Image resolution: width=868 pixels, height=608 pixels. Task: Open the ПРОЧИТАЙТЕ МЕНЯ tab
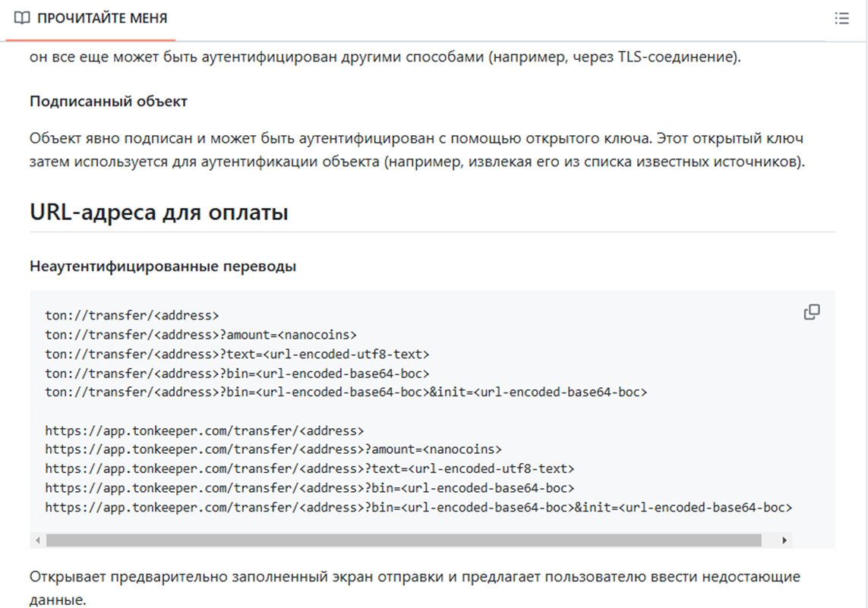tap(102, 18)
